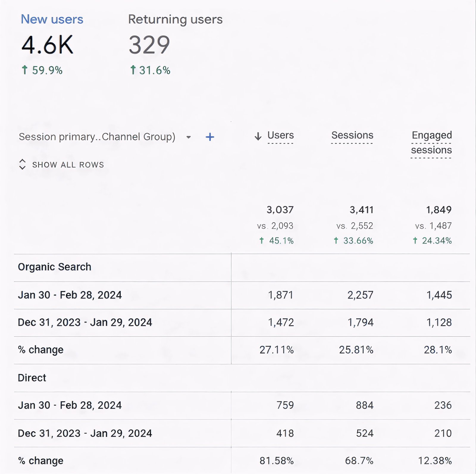This screenshot has height=474, width=476.
Task: Click the descending sort arrow beside Users
Action: [258, 136]
